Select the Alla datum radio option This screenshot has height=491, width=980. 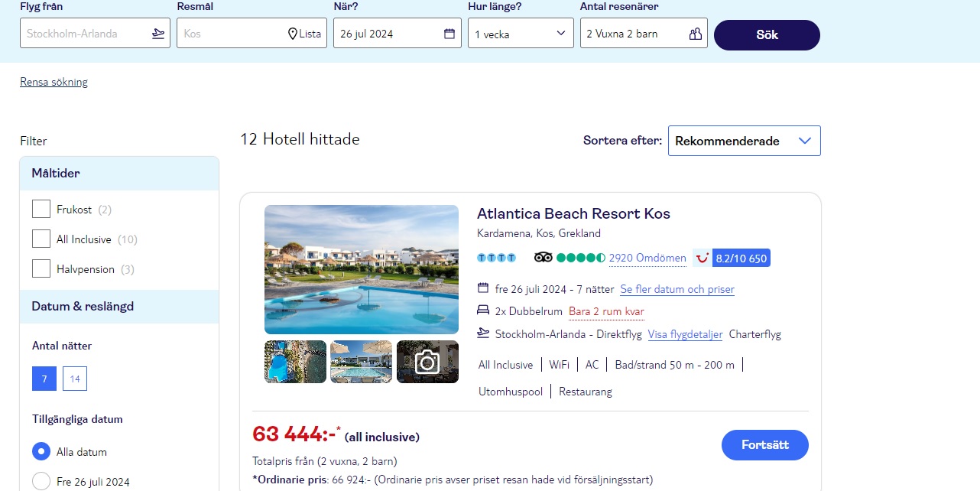tap(41, 451)
